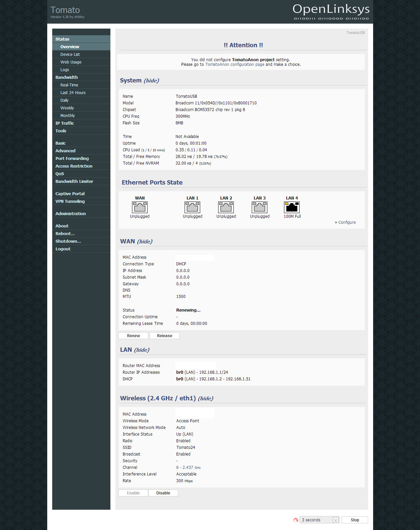Open Device List page
Screen dimensions: 420x530
(81, 54)
